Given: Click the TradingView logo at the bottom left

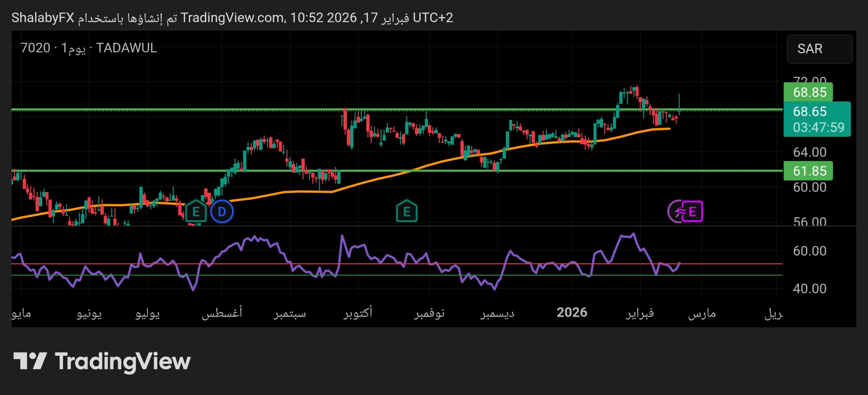Looking at the screenshot, I should (102, 361).
